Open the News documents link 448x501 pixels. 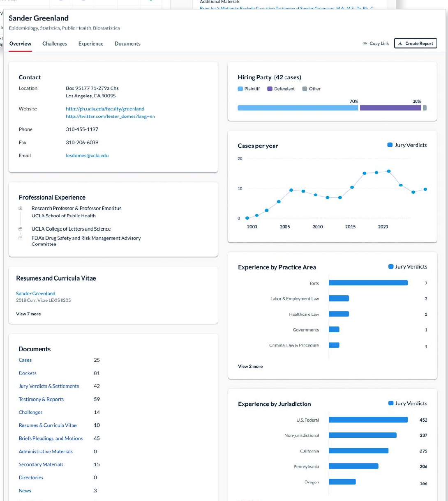[25, 491]
